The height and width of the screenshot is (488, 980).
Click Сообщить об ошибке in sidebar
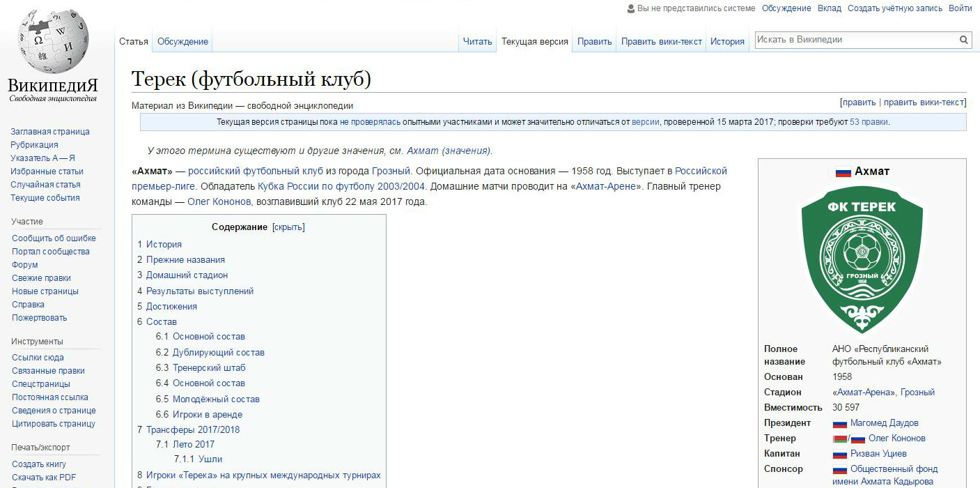(x=54, y=238)
